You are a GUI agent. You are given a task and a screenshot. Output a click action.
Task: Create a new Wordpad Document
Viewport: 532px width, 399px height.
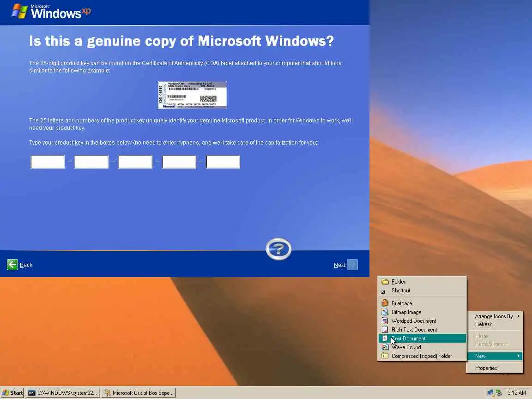coord(422,320)
